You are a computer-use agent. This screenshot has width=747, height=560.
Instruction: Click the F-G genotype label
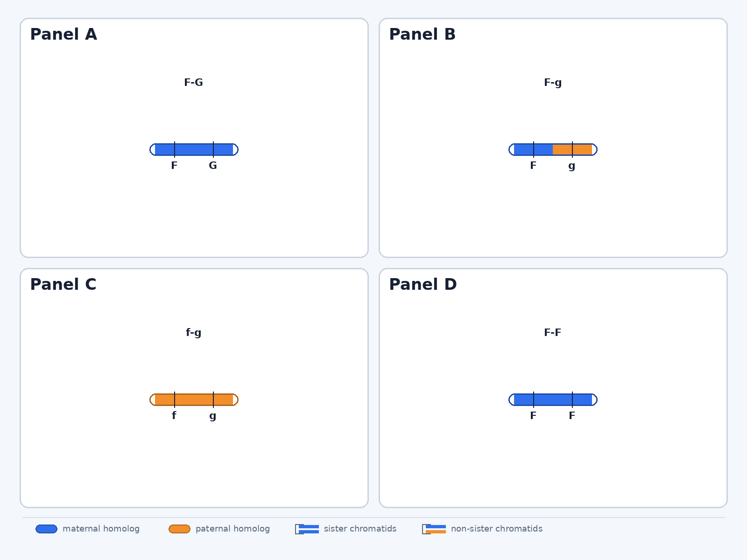coord(194,83)
